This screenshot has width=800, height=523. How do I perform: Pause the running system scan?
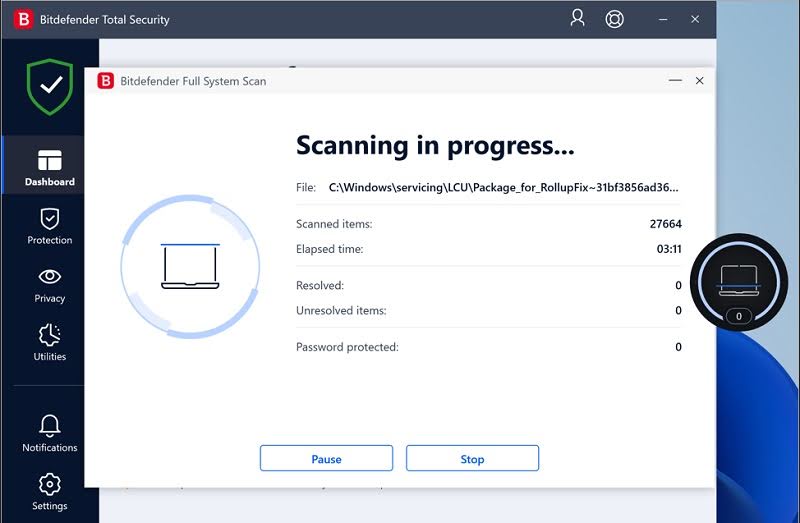(x=326, y=459)
